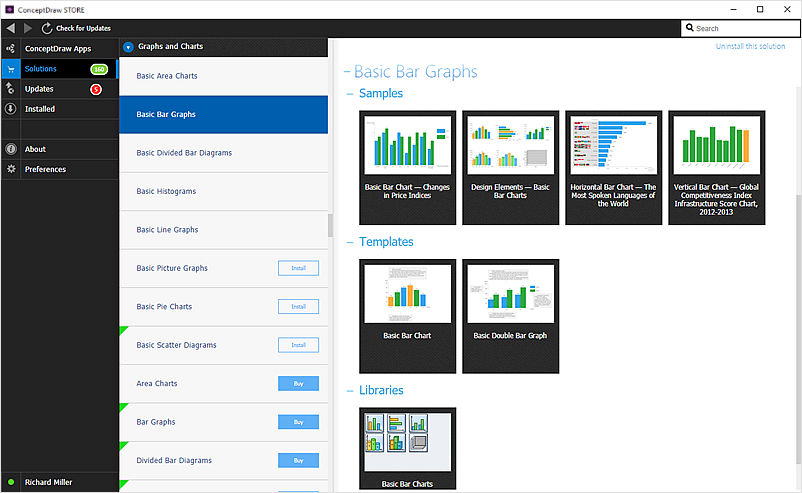Open ConceptDraw Apps in sidebar
The width and height of the screenshot is (802, 493).
point(59,49)
